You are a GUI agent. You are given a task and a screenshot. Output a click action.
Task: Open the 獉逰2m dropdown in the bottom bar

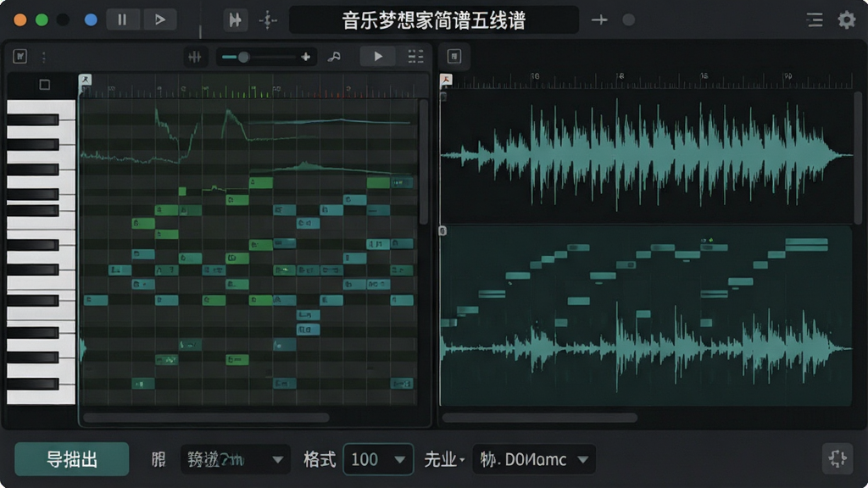[x=236, y=459]
